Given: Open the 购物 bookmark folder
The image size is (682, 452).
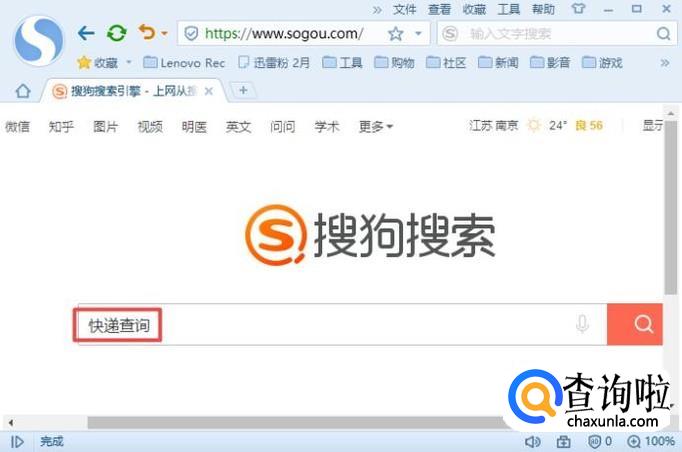Looking at the screenshot, I should (x=394, y=63).
